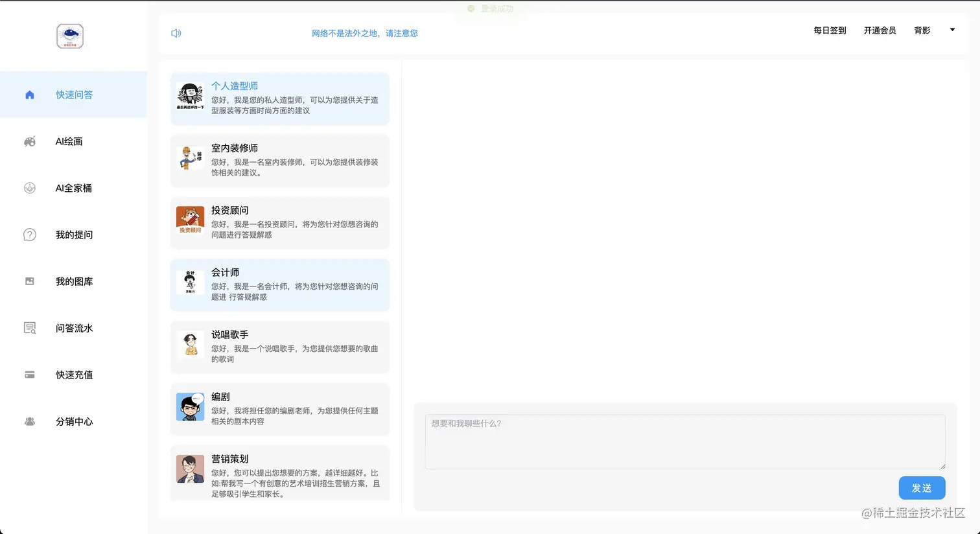Go to 我的提问 page
980x534 pixels.
[74, 235]
